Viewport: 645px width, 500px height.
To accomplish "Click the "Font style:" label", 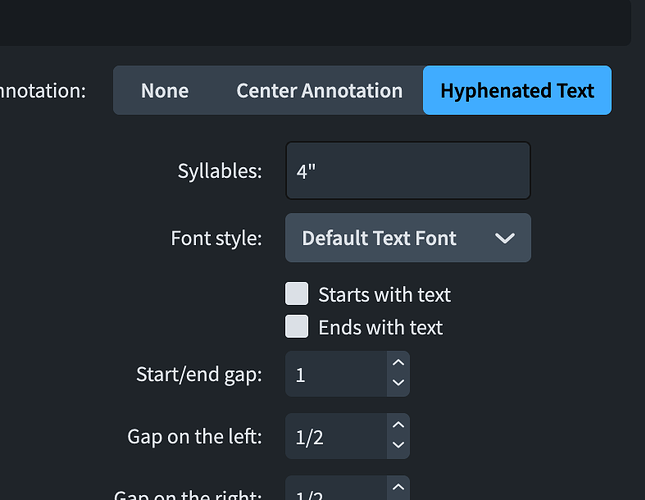I will click(217, 238).
